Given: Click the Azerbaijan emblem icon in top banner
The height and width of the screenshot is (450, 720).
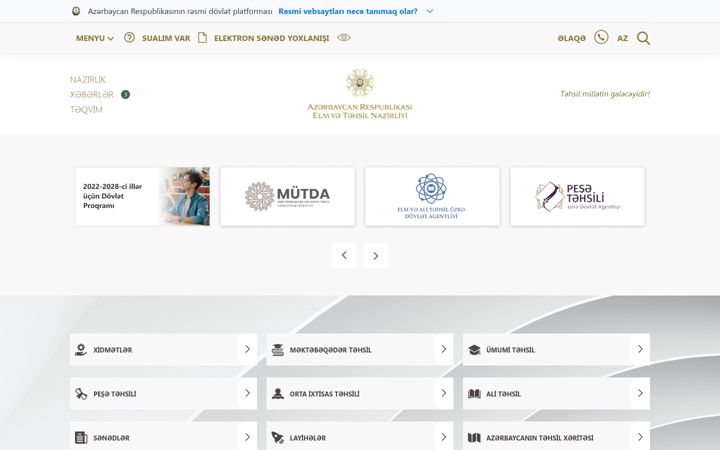Looking at the screenshot, I should 76,11.
